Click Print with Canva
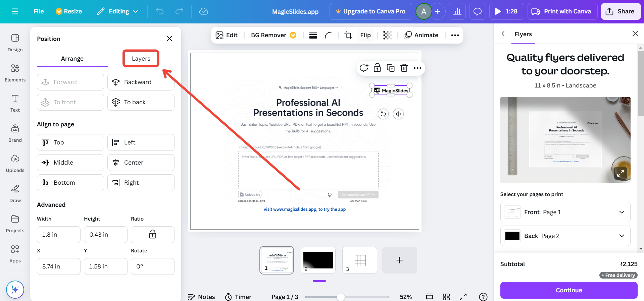Screen dimensions: 644x301 562,11
